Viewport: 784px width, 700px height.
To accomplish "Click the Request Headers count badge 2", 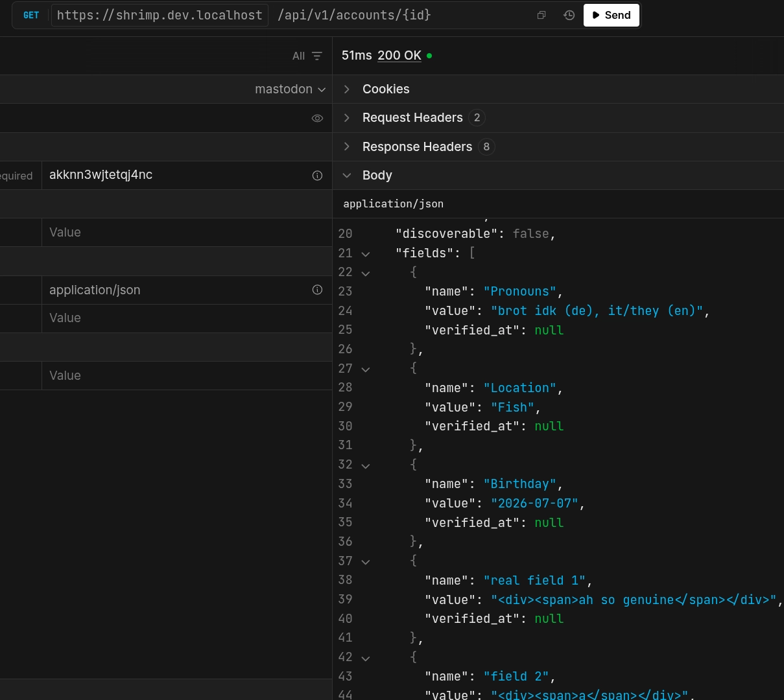I will click(477, 117).
